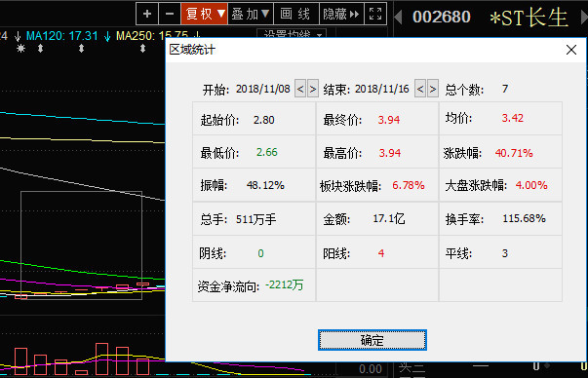The height and width of the screenshot is (378, 588).
Task: Click the fullscreen expand icon
Action: (375, 14)
